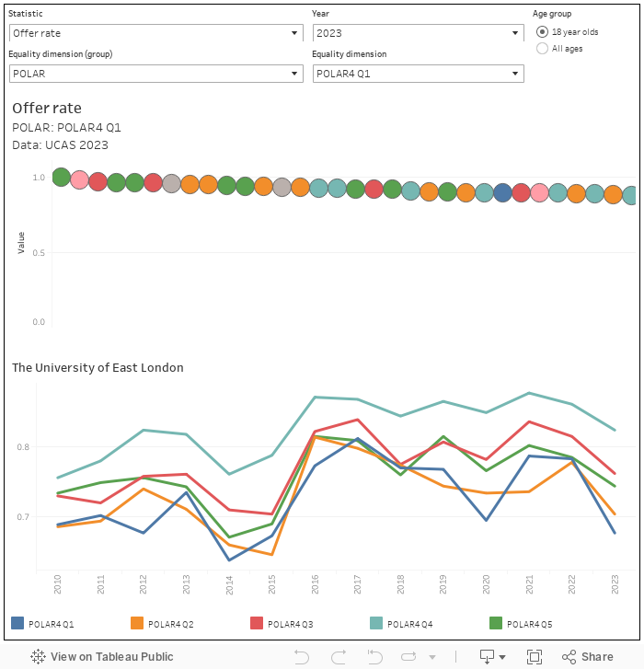Click the Undo arrow icon

click(301, 657)
